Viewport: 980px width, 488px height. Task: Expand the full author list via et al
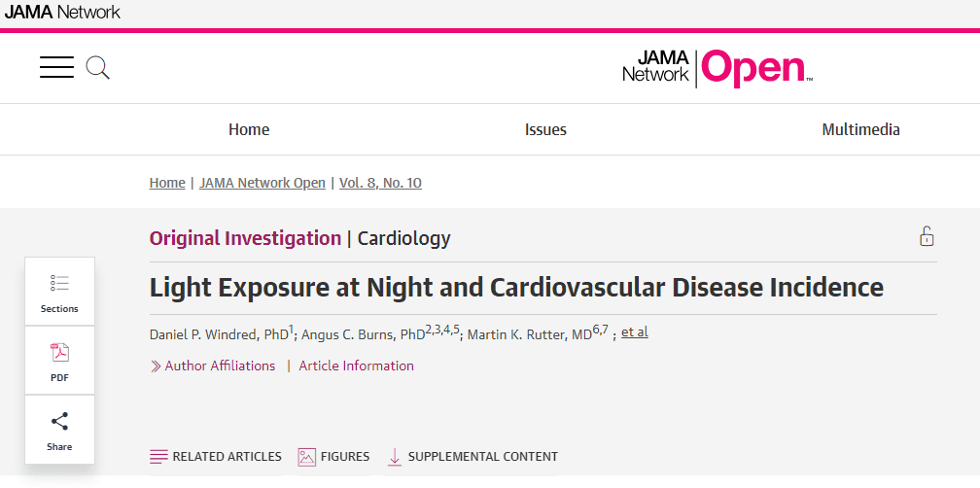point(635,332)
